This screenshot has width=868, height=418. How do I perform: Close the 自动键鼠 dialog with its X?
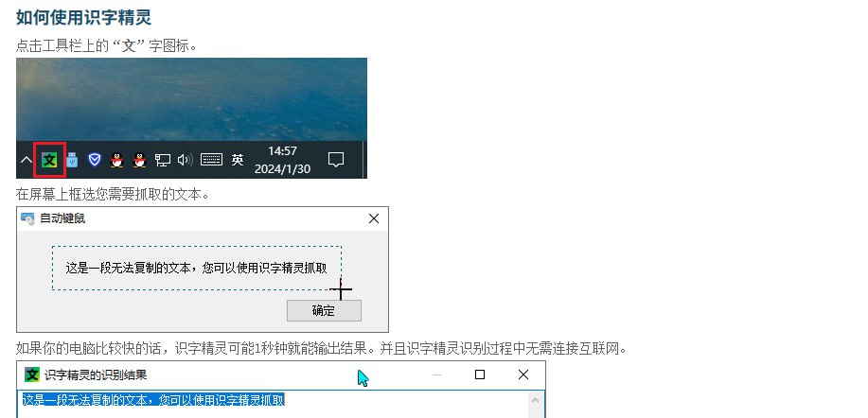pyautogui.click(x=374, y=218)
